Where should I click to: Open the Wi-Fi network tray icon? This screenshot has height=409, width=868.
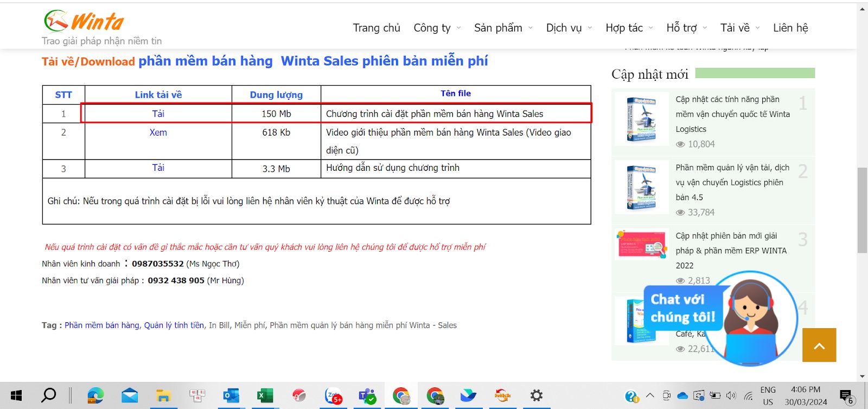(x=749, y=395)
